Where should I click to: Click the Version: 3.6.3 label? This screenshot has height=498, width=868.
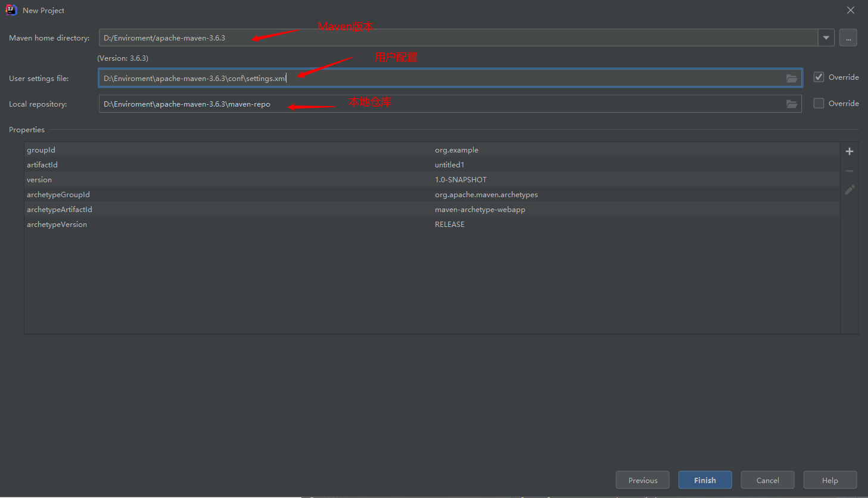tap(123, 58)
